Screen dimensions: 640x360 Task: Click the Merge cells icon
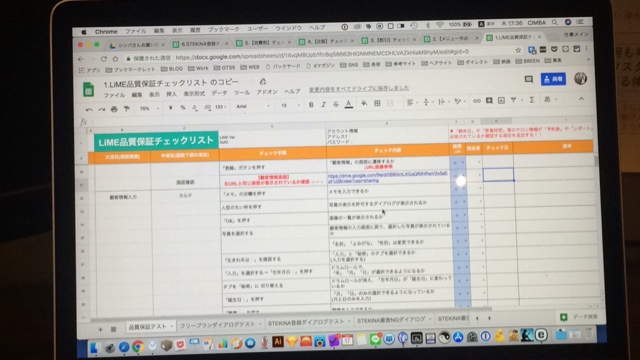click(x=390, y=103)
